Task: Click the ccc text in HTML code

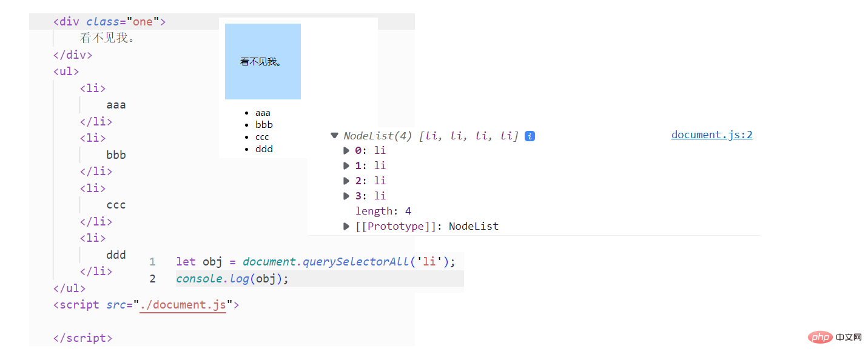Action: [116, 205]
